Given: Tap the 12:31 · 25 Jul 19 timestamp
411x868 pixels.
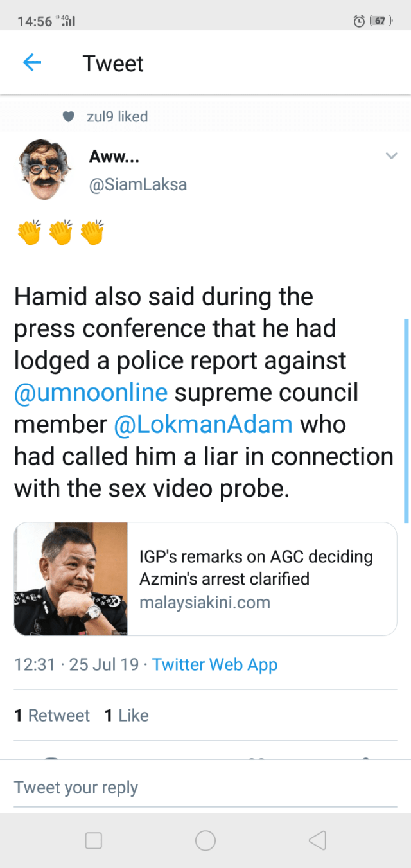Looking at the screenshot, I should [x=76, y=664].
